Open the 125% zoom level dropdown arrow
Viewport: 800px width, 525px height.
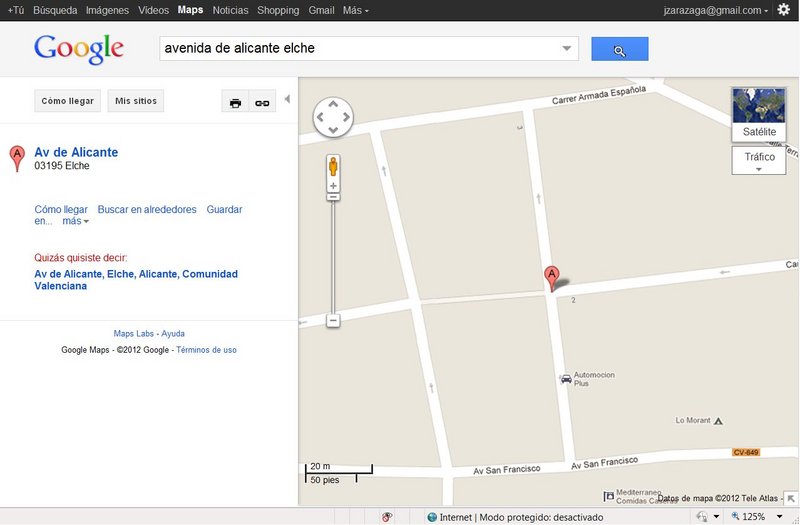(x=779, y=517)
